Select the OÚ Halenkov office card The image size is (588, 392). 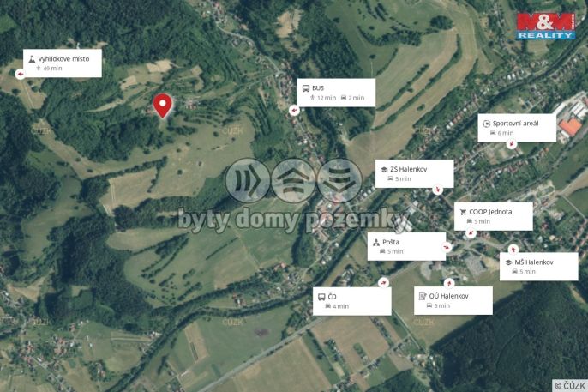[x=453, y=300]
